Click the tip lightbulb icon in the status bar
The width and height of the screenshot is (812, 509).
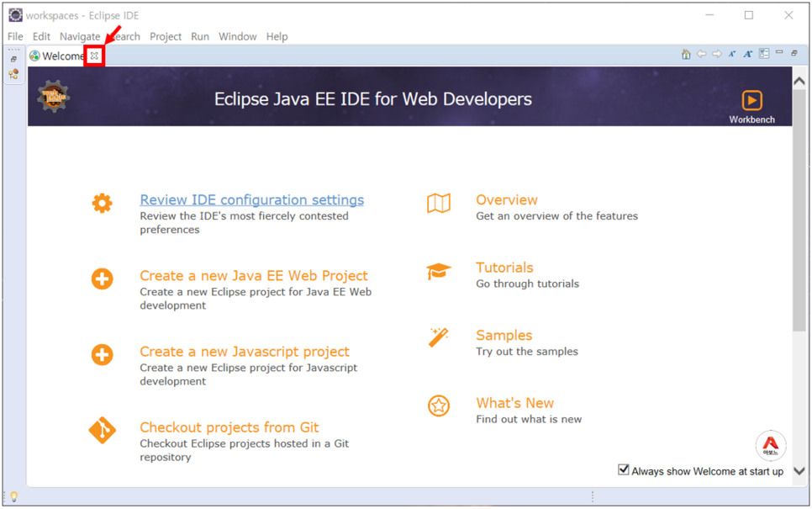(14, 496)
